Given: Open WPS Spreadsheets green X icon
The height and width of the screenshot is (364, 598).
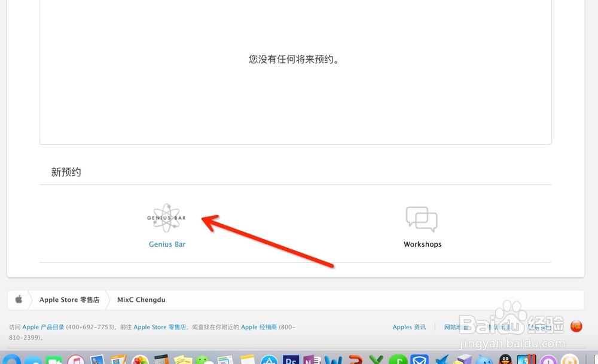Looking at the screenshot, I should pos(376,360).
